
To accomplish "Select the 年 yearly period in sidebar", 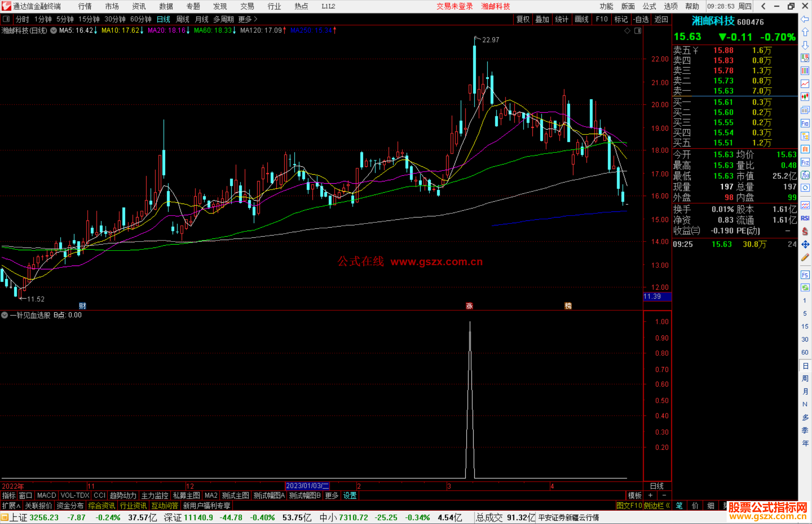I will (805, 443).
